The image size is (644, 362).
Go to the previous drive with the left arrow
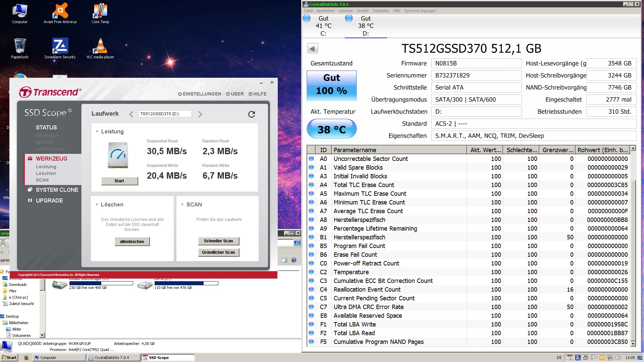131,114
